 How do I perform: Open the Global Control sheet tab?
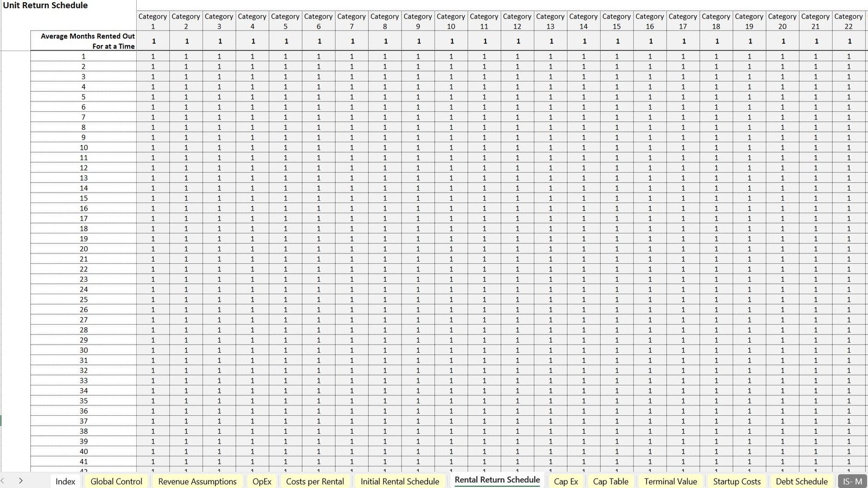point(116,481)
